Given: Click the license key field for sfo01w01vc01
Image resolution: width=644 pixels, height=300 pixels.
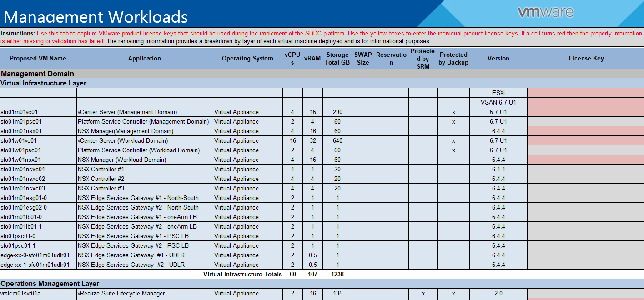Looking at the screenshot, I should 586,140.
